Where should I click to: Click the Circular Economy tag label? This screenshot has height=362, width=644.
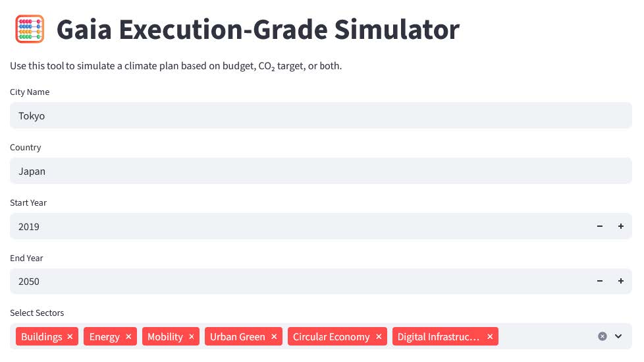[331, 337]
